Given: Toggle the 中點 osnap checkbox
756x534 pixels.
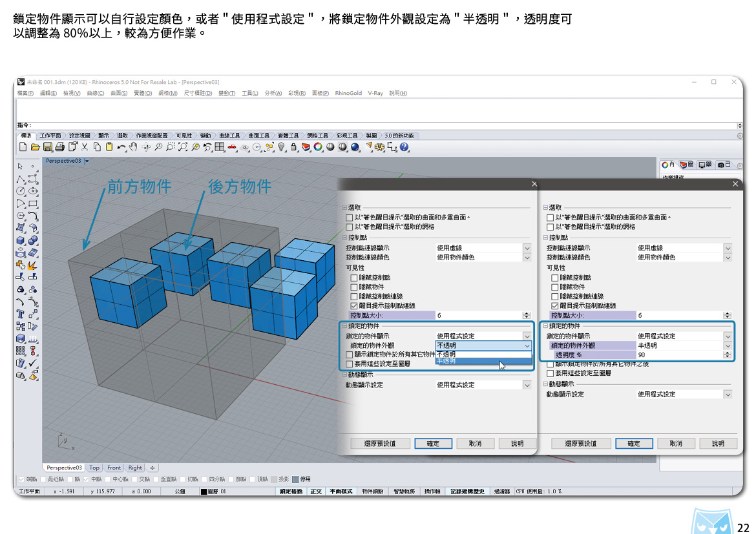Looking at the screenshot, I should coord(87,479).
